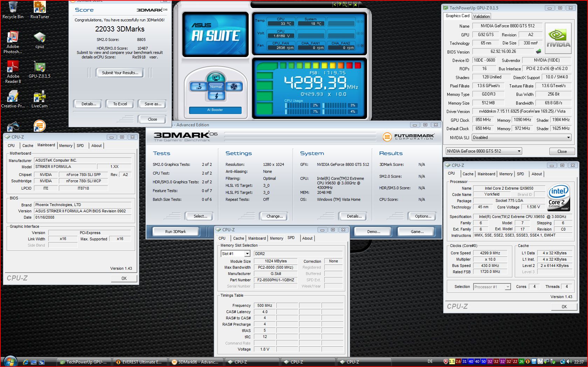588x367 pixels.
Task: Click the AI Suite help question mark
Action: pos(339,5)
